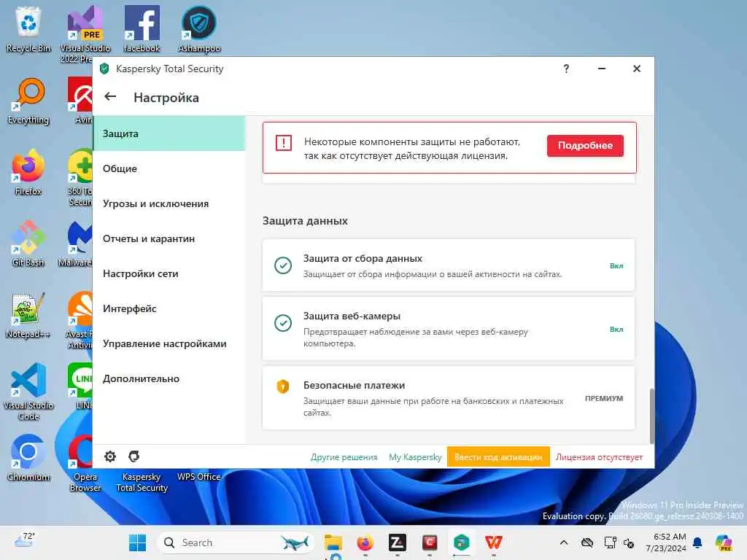Open the Ashampoo desktop shortcut
Viewport: 747px width, 560px height.
[x=199, y=29]
